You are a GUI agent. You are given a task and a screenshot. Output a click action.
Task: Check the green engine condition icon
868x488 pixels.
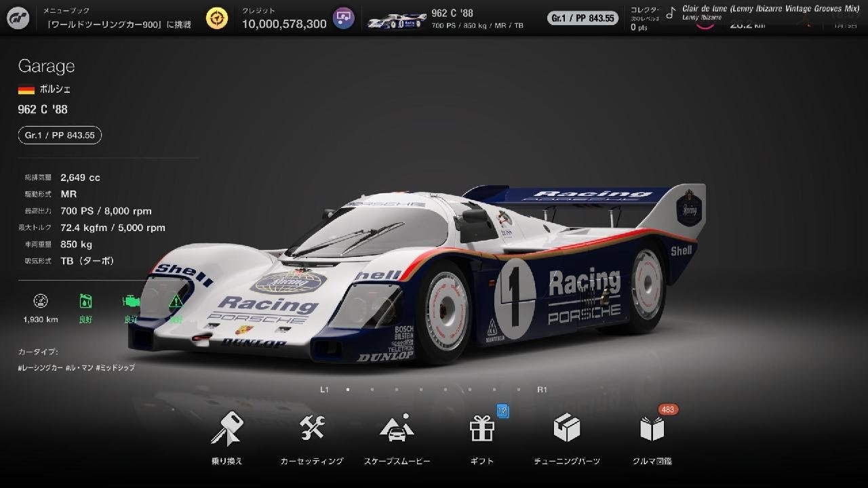coord(131,301)
